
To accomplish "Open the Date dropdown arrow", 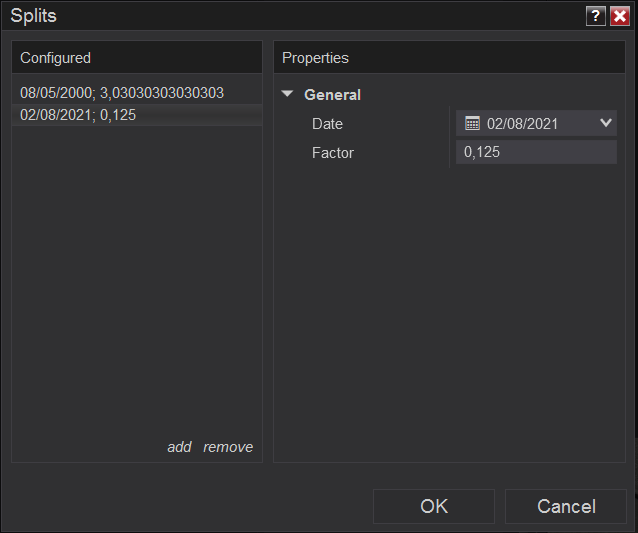I will 606,123.
